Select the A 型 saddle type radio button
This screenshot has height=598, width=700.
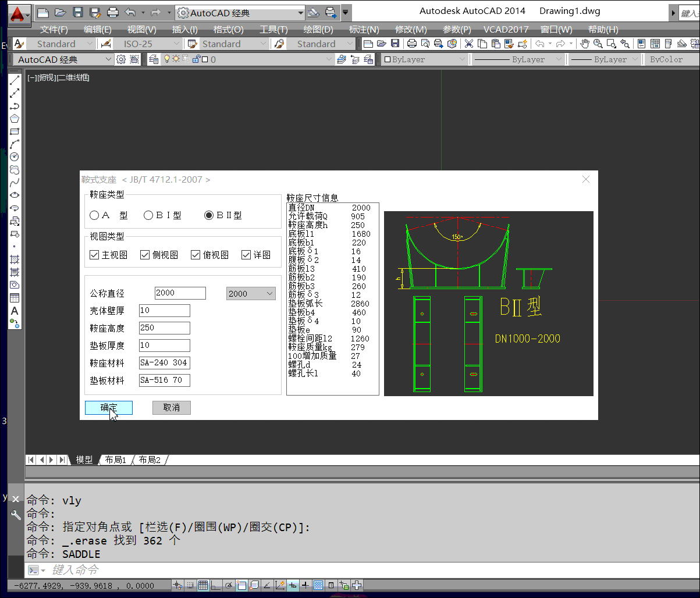(94, 215)
